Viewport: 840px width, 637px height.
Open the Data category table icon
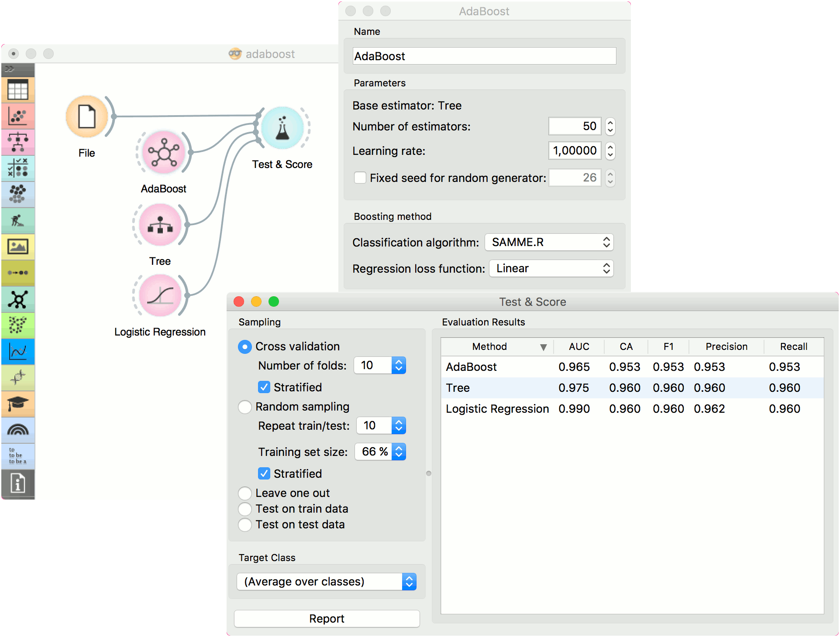coord(18,90)
